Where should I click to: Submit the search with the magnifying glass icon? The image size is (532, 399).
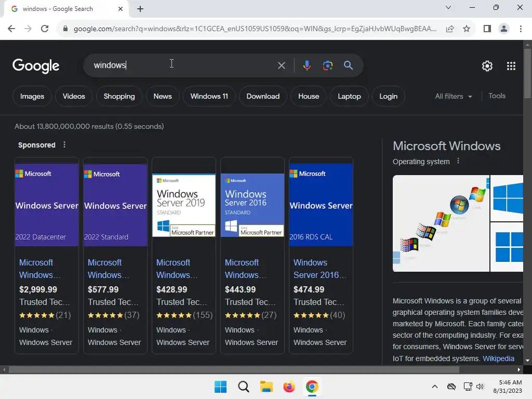(348, 65)
